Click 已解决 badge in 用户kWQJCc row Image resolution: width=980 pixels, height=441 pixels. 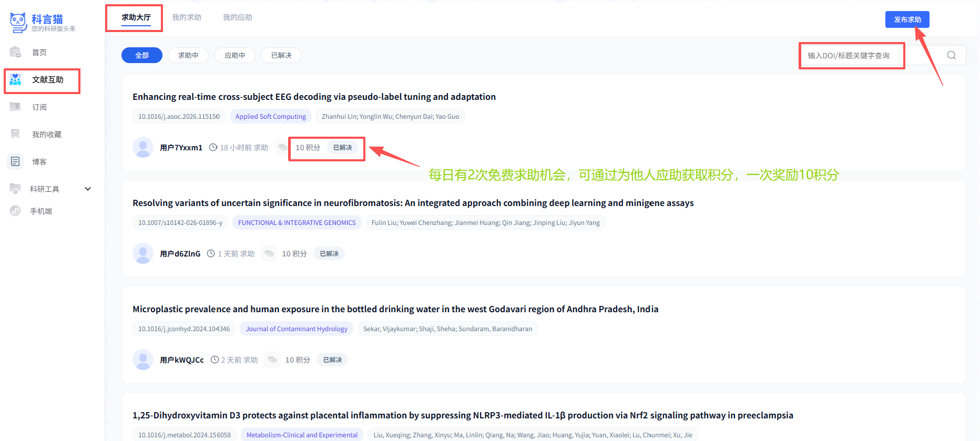click(x=332, y=360)
